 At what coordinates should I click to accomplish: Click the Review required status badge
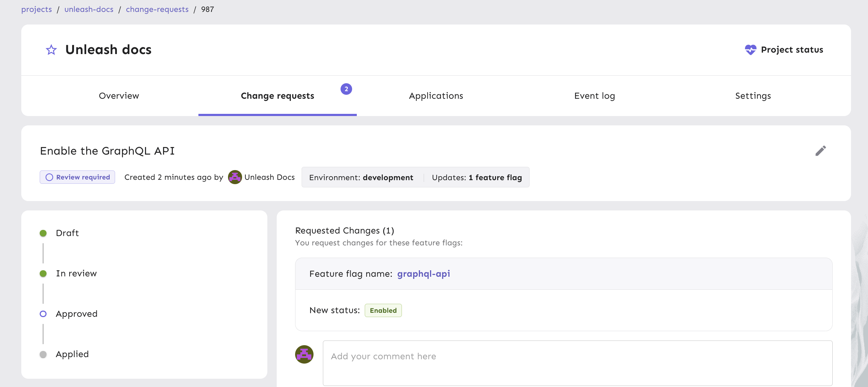[x=77, y=177]
